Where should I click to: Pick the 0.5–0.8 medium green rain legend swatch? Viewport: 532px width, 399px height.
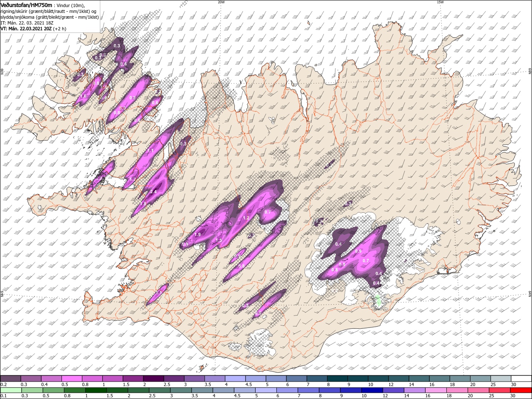tap(54, 390)
